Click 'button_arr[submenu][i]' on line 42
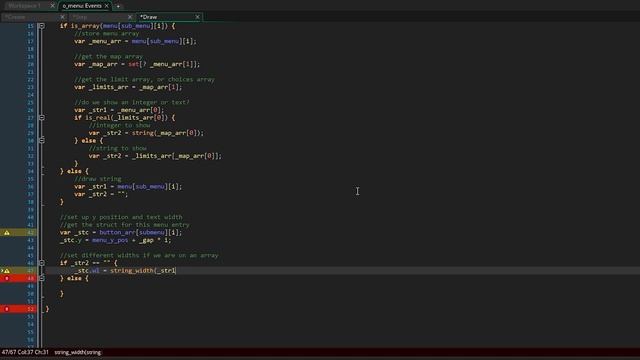 (140, 233)
